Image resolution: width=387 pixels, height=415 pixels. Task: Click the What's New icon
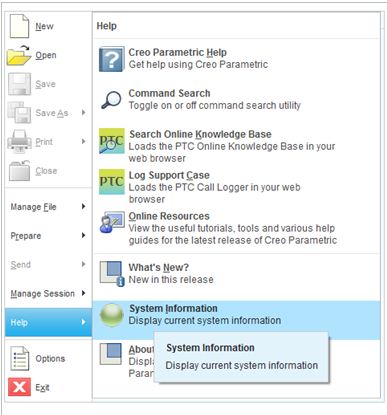[112, 274]
